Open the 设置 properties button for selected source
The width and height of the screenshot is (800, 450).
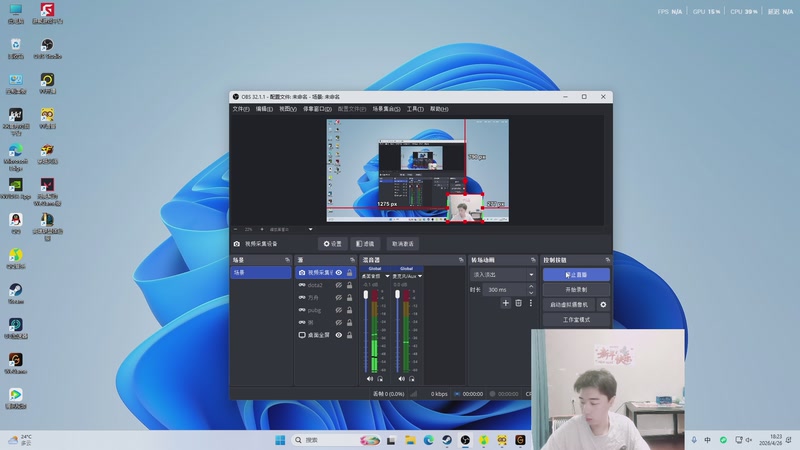tap(333, 244)
